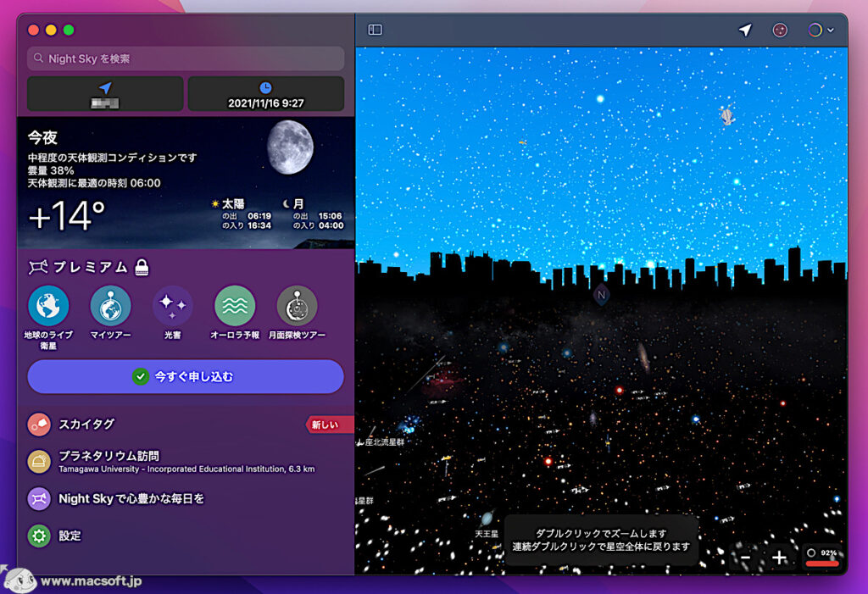
Task: Maximize the Night Sky window
Action: pos(69,30)
